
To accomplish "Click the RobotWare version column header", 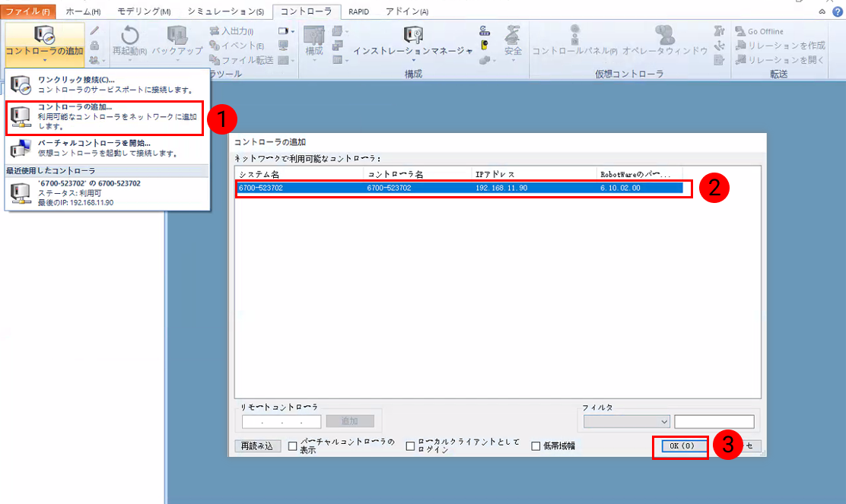I will click(640, 174).
